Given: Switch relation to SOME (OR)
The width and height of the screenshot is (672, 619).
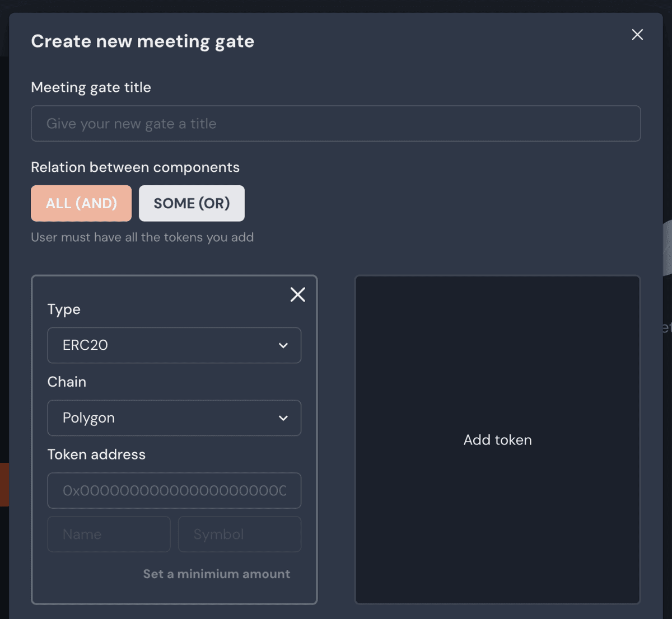Looking at the screenshot, I should (192, 203).
